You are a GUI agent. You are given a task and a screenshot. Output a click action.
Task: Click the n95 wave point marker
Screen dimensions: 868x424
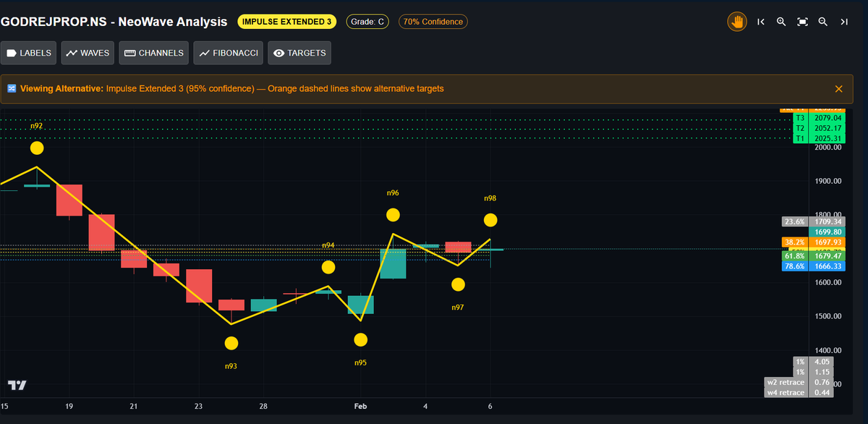point(361,339)
